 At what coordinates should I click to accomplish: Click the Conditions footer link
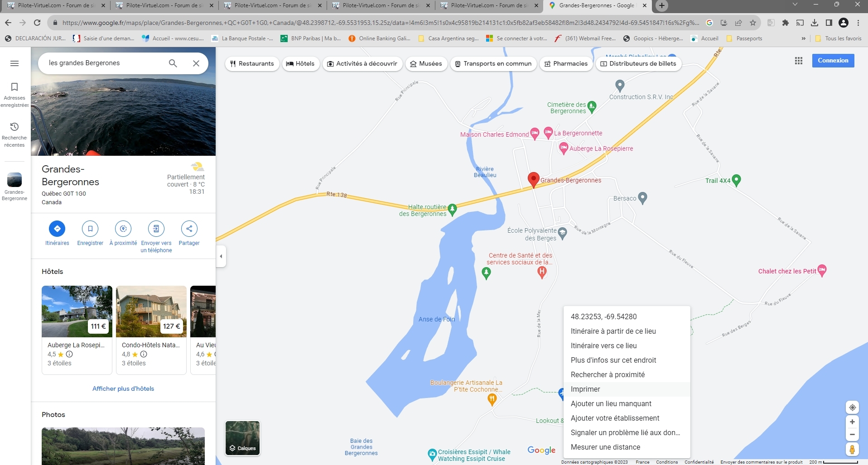coord(667,462)
